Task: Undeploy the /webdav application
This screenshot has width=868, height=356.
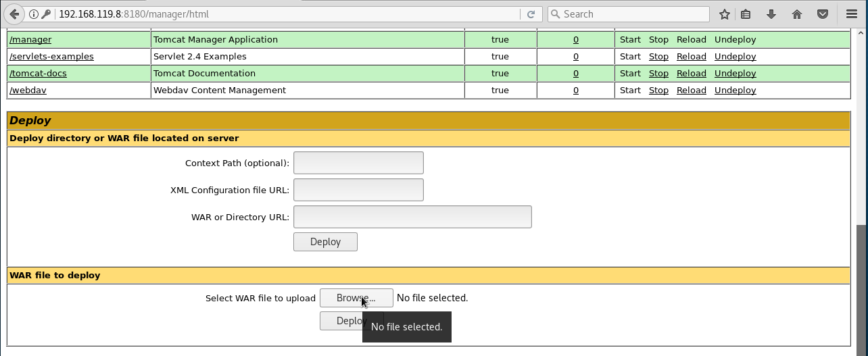Action: [735, 91]
